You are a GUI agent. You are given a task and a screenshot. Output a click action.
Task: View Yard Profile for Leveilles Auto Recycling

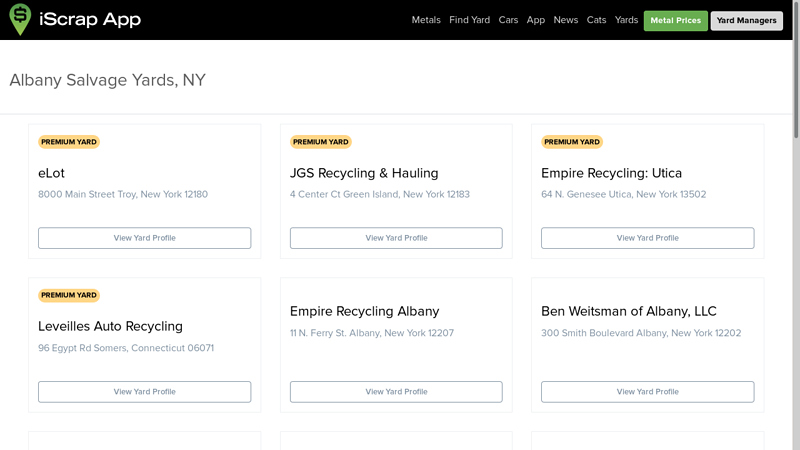click(145, 392)
